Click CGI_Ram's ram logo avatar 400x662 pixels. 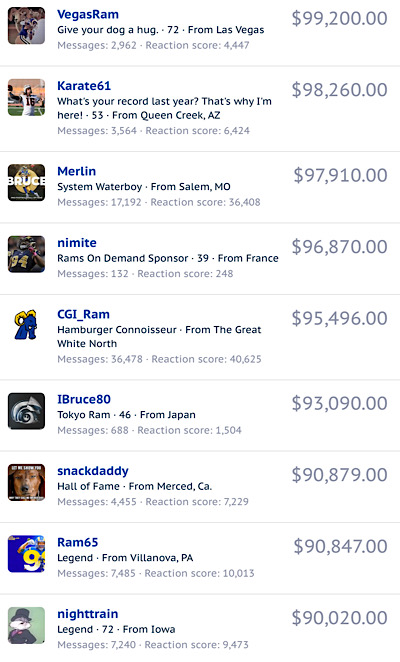(x=26, y=325)
